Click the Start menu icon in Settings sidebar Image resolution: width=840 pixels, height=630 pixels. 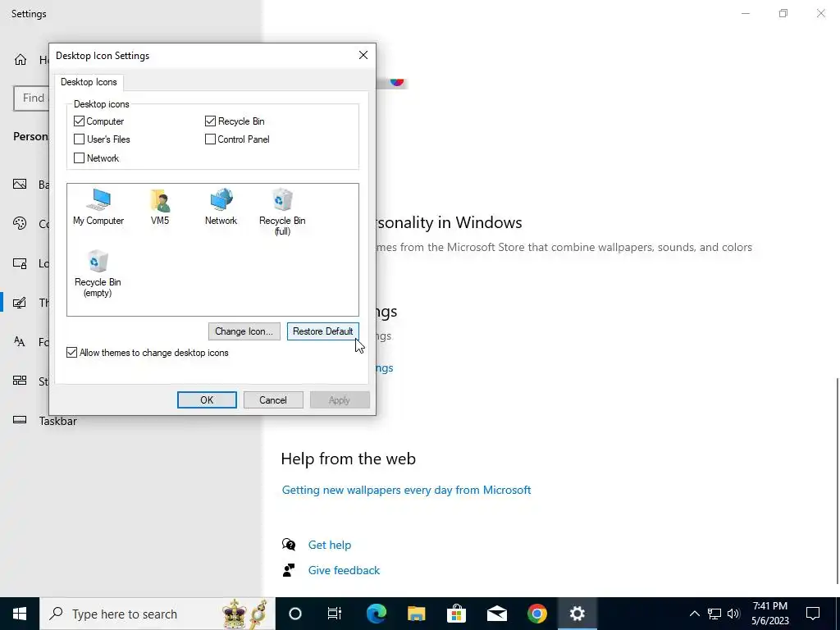[20, 381]
